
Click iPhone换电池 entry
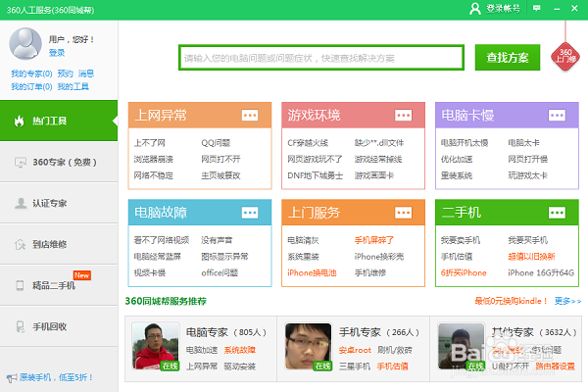point(312,272)
